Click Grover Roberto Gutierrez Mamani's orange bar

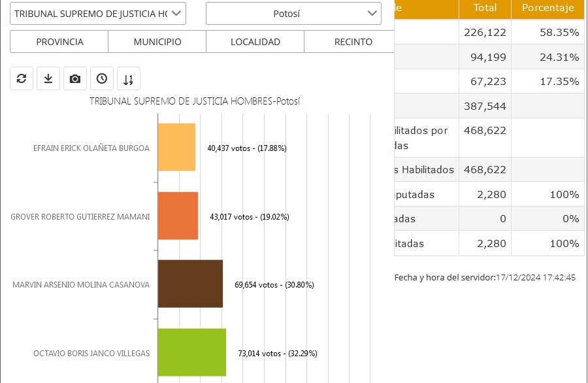pos(178,216)
